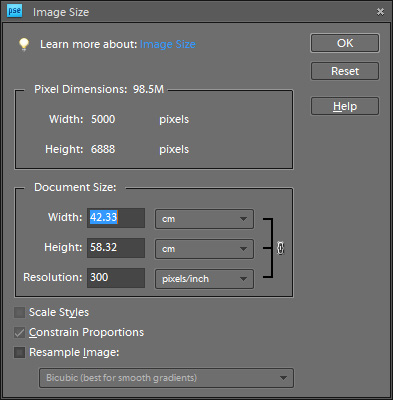This screenshot has height=400, width=393.
Task: Enable the Resample Image checkbox
Action: 19,352
